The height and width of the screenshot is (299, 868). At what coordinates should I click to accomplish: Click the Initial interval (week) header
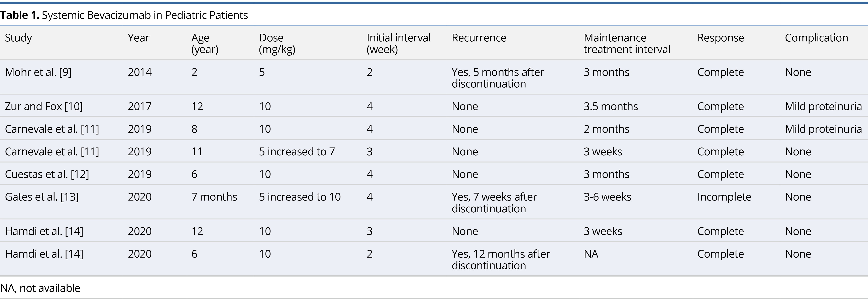point(399,43)
